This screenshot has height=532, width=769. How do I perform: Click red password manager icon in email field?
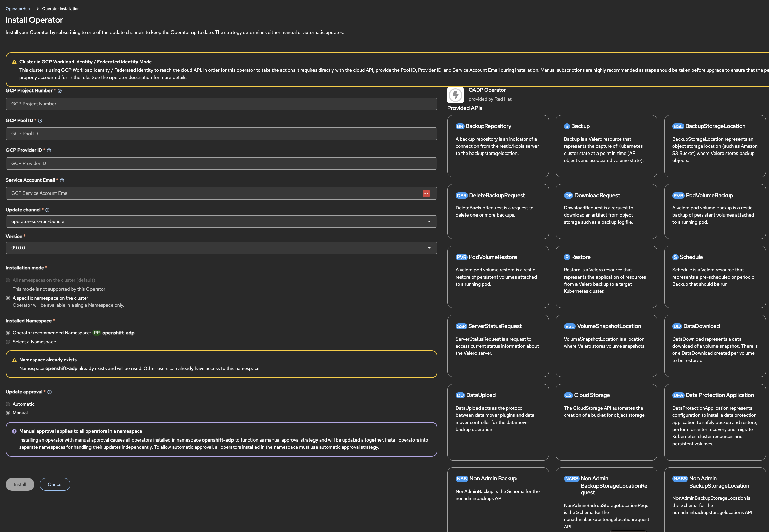426,193
